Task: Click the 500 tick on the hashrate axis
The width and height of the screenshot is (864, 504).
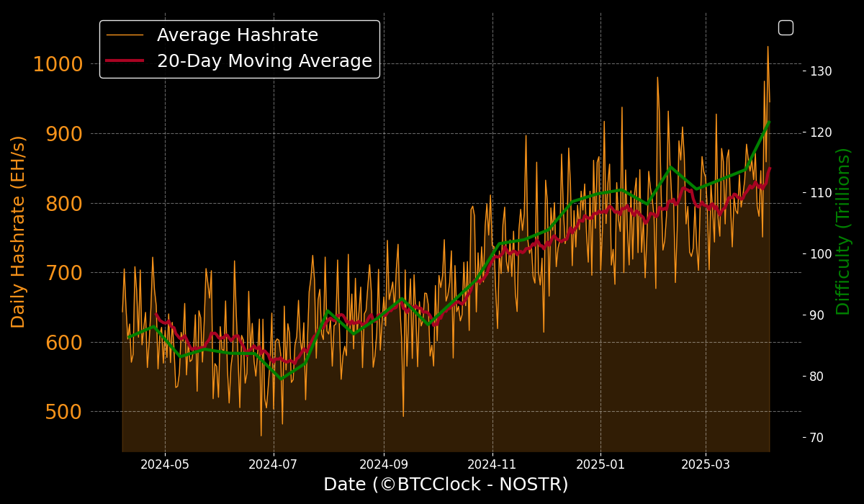Action: 64,412
